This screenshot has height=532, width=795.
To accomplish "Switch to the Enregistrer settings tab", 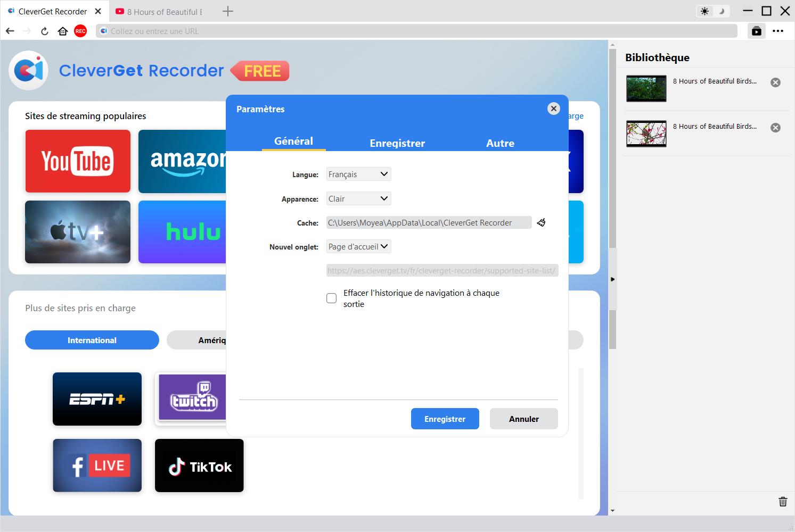I will 397,143.
